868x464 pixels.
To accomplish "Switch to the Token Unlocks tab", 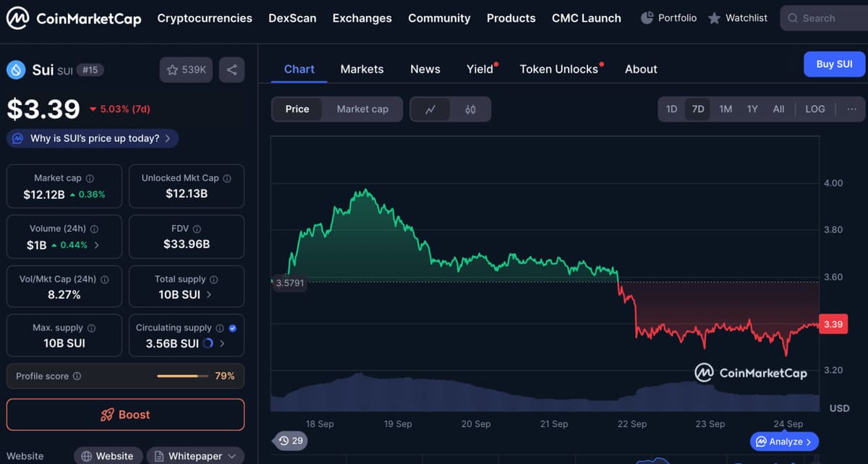I will pos(559,69).
